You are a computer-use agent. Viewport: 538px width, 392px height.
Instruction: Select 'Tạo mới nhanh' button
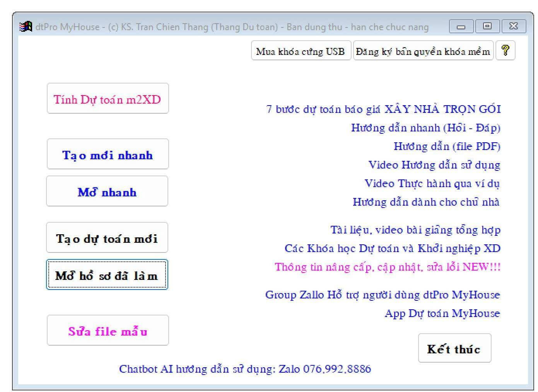coord(108,155)
